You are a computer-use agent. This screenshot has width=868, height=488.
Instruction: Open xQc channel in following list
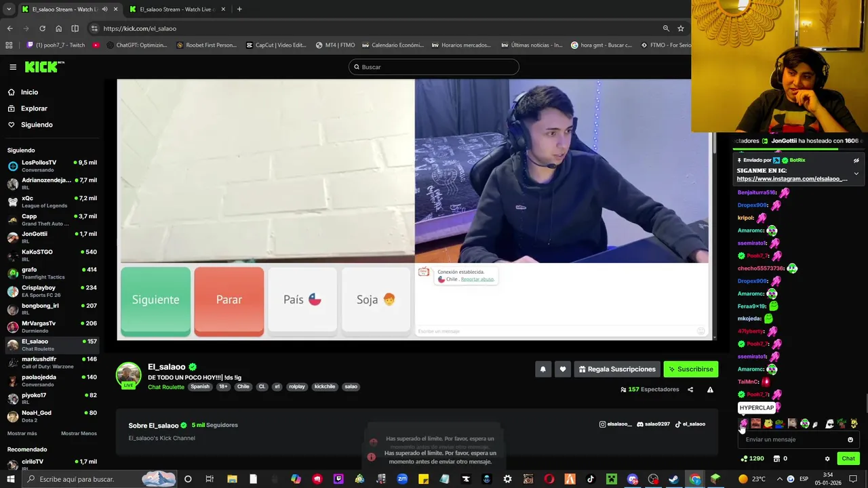(52, 201)
